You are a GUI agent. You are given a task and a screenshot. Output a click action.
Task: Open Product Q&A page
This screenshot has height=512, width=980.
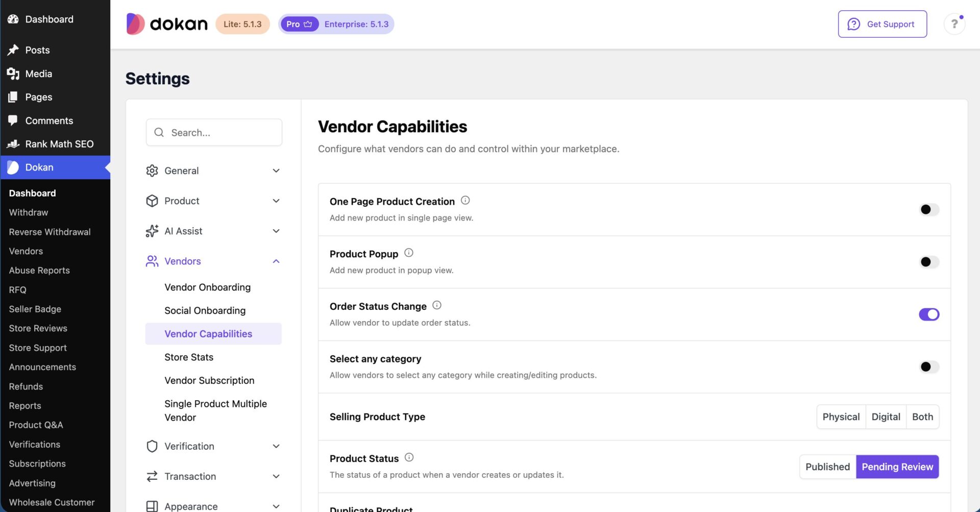(x=36, y=425)
